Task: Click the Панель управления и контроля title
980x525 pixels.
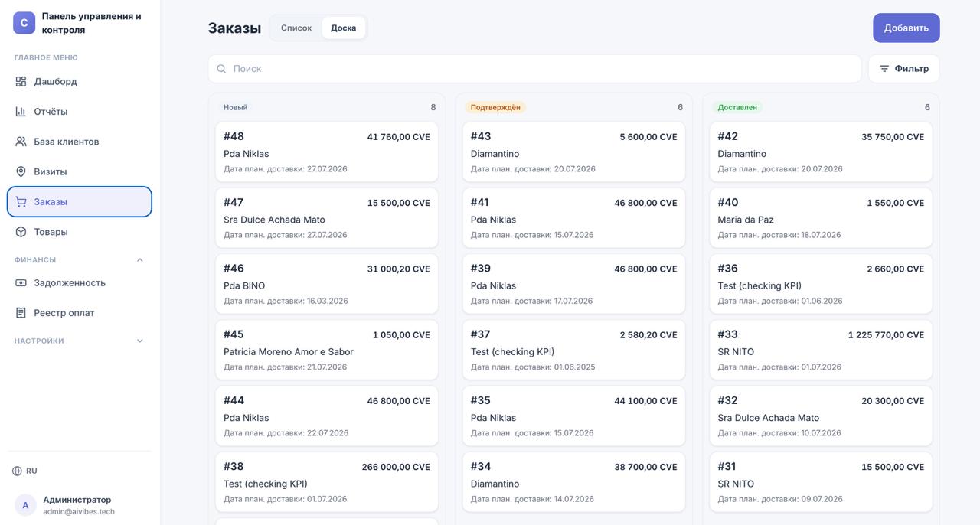Action: (x=92, y=23)
